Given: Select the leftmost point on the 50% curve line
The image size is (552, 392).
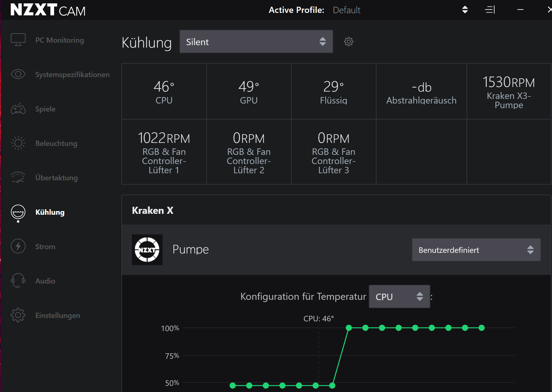Looking at the screenshot, I should 233,386.
